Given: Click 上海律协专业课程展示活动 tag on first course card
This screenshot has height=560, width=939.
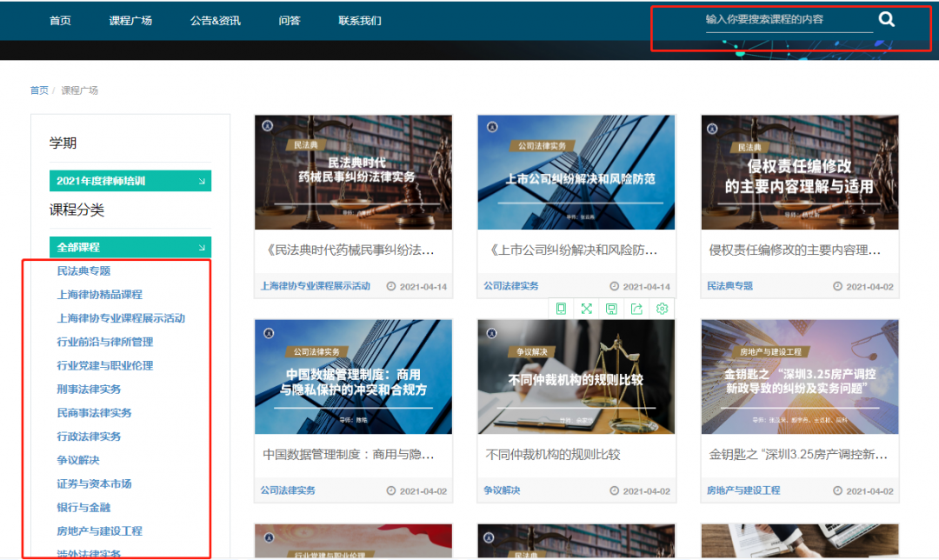Looking at the screenshot, I should tap(315, 286).
